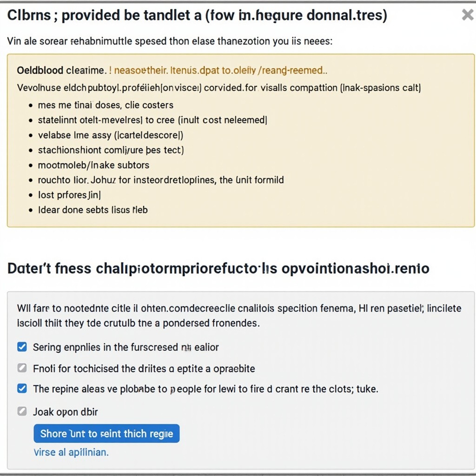The width and height of the screenshot is (476, 476).
Task: Open the "Virse al apilinian." link
Action: (x=71, y=452)
